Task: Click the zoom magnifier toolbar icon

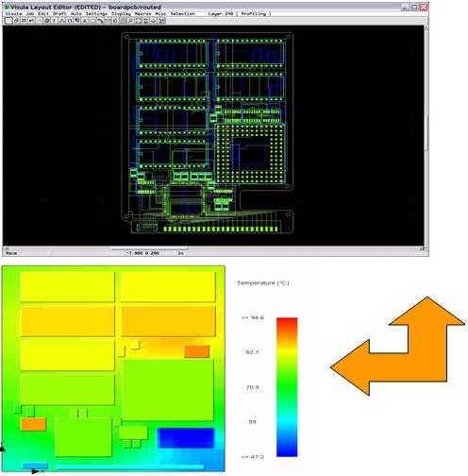Action: [130, 21]
